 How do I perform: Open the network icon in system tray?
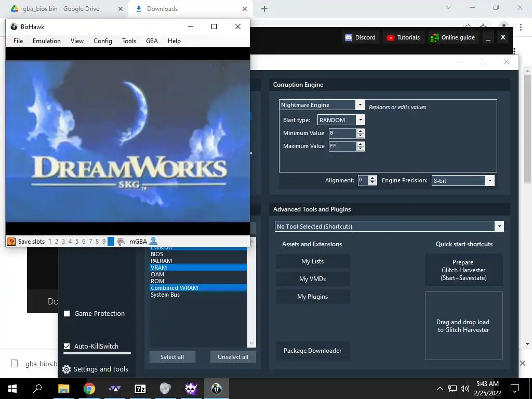point(453,389)
